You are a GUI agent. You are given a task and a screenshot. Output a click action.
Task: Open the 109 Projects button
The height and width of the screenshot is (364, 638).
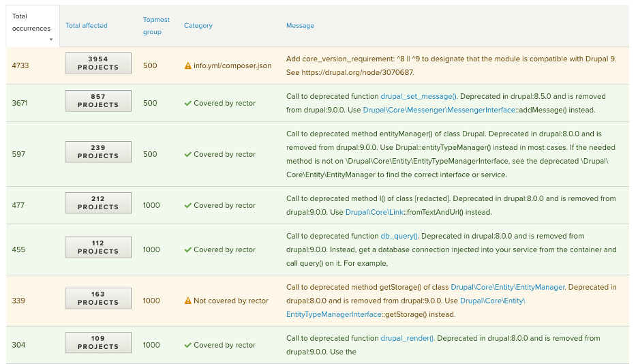(98, 343)
